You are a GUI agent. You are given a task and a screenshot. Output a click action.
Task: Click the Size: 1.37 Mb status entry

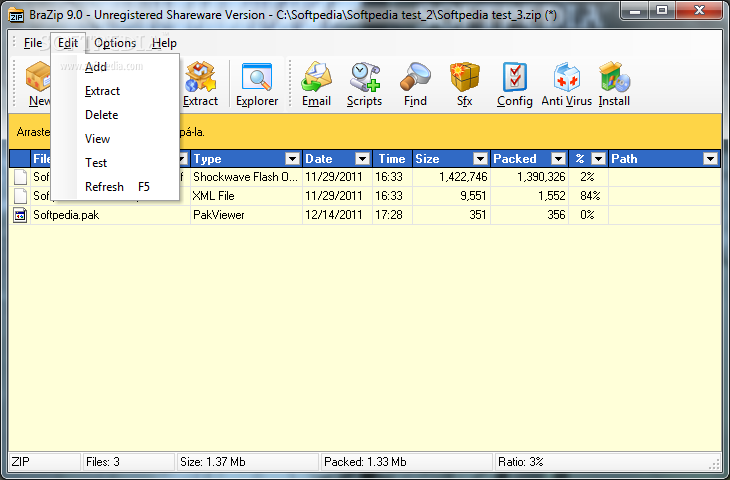247,462
